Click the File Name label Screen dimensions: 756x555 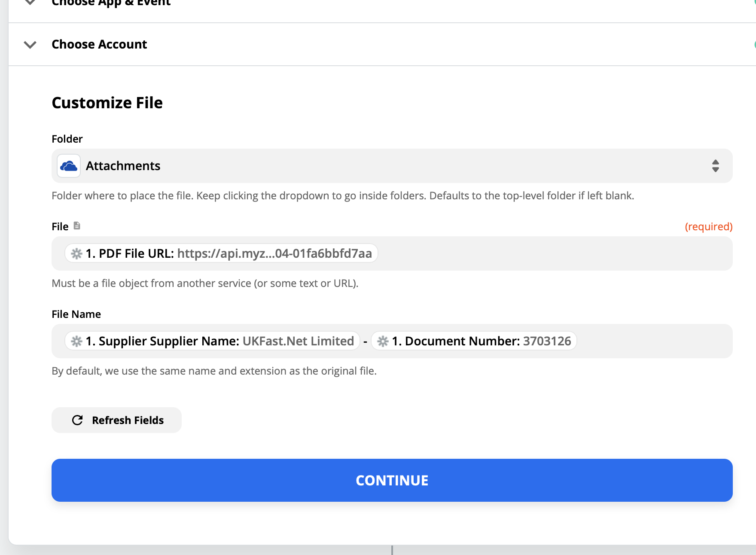click(76, 314)
